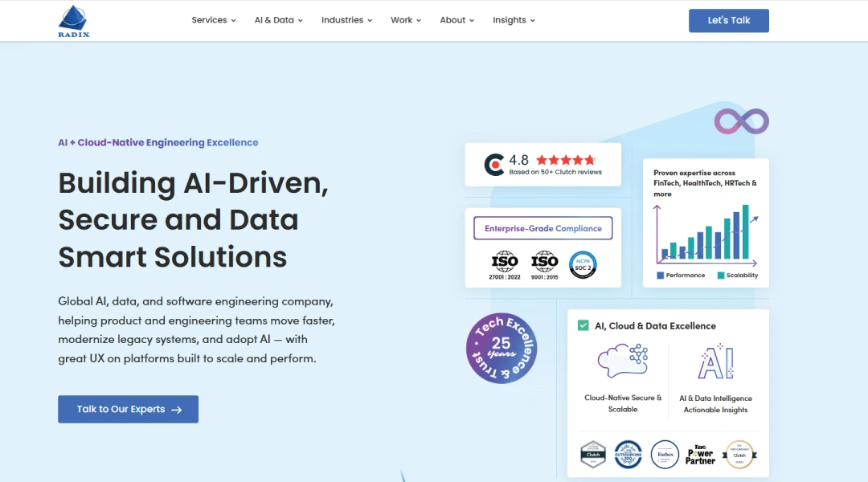
Task: Open the Work menu in navigation
Action: (406, 20)
